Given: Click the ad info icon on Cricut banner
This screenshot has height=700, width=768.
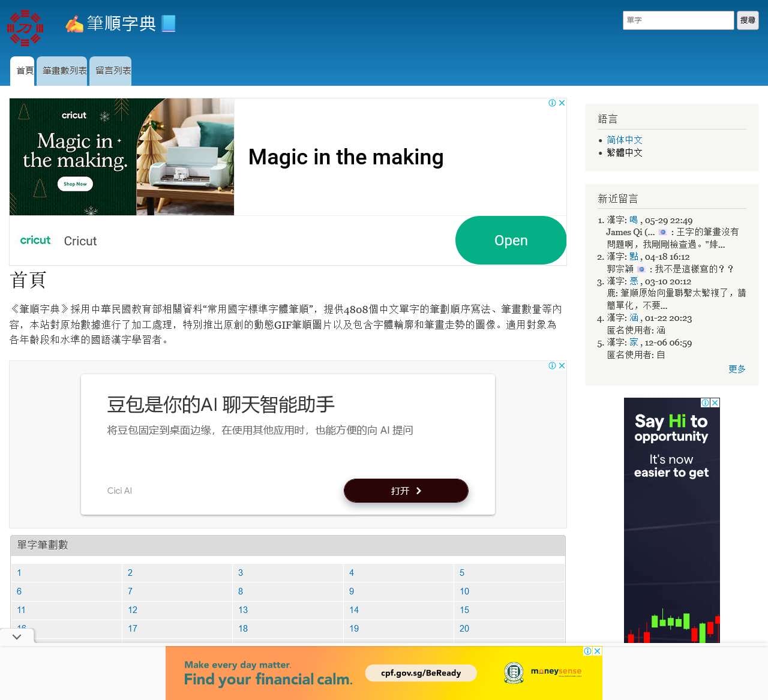Looking at the screenshot, I should [x=552, y=103].
